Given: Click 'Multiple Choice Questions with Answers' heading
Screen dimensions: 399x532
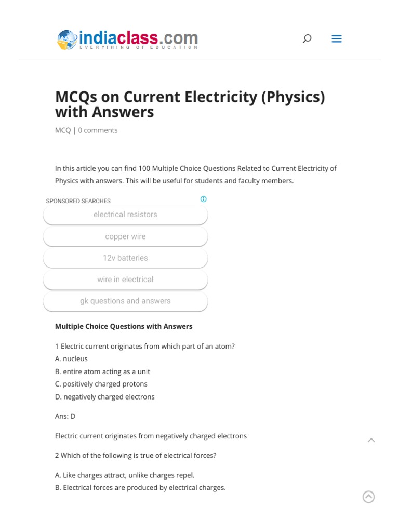Looking at the screenshot, I should pos(124,326).
